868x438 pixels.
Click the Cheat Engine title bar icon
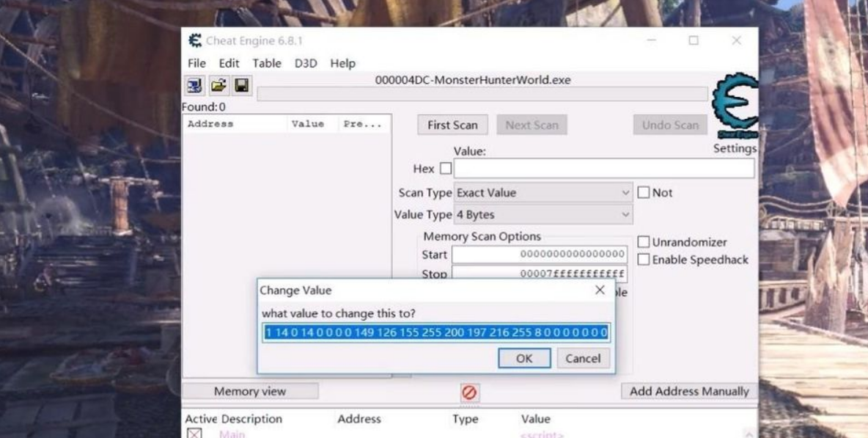tap(195, 40)
